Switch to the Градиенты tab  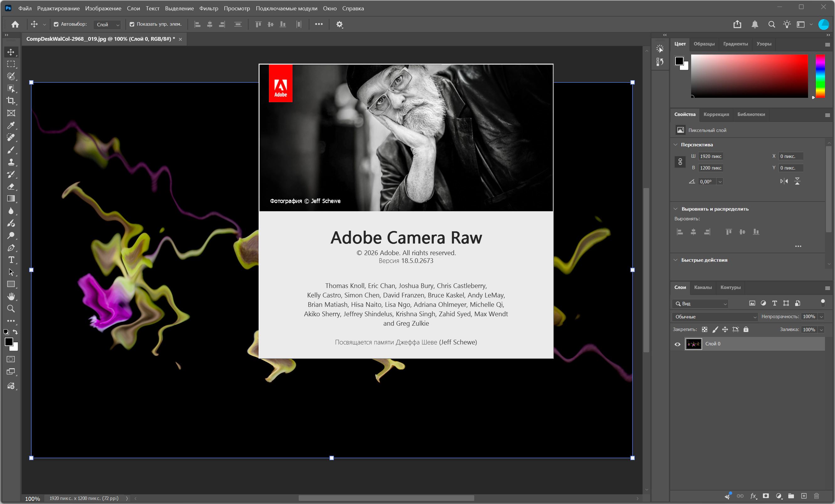[735, 44]
